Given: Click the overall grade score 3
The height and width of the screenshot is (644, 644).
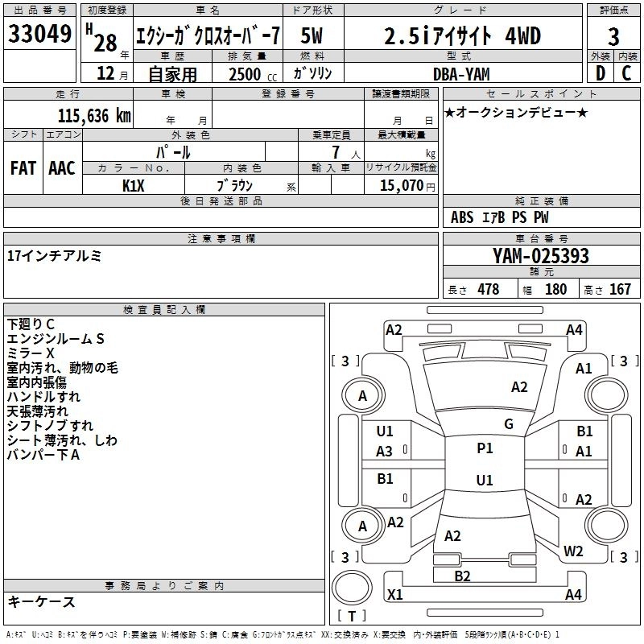Looking at the screenshot, I should (613, 36).
